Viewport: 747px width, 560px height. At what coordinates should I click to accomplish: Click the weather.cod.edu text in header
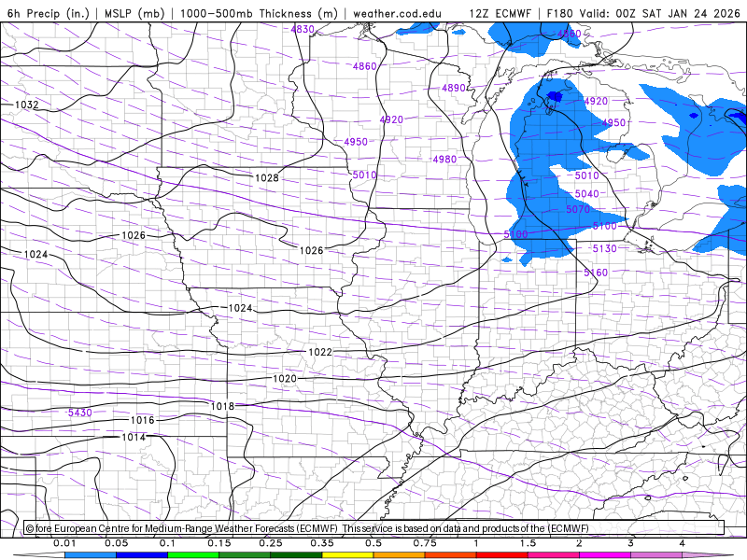tap(397, 13)
